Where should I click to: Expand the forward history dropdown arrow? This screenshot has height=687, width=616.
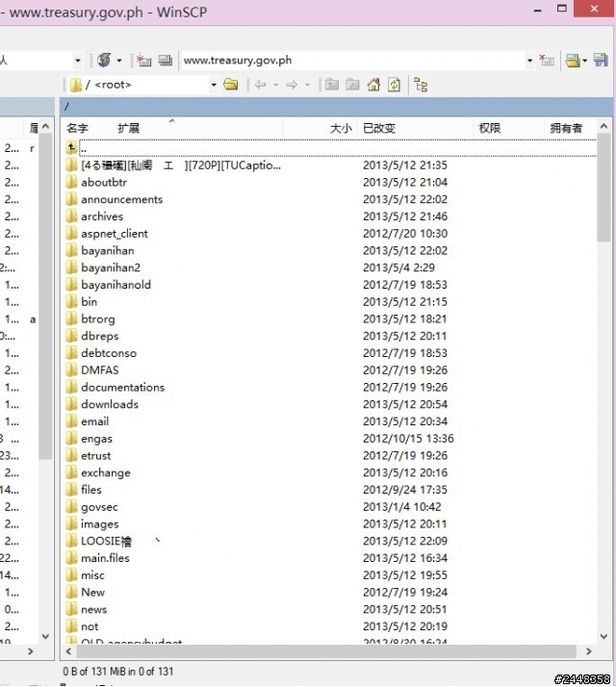[307, 85]
